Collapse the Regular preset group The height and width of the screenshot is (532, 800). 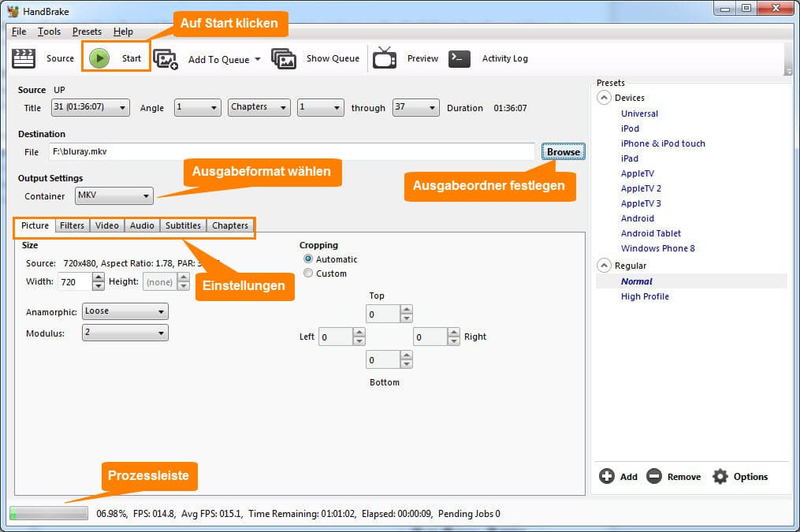tap(604, 266)
